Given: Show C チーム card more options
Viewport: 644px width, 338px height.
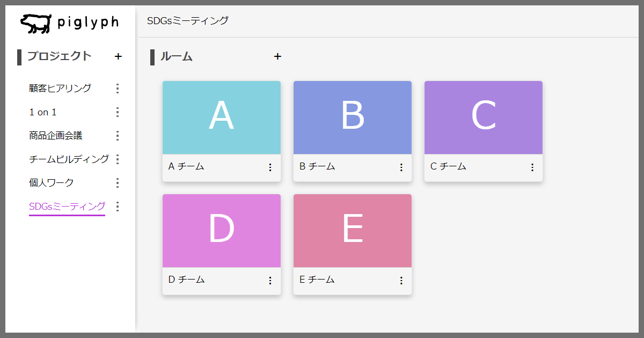Looking at the screenshot, I should pos(532,167).
